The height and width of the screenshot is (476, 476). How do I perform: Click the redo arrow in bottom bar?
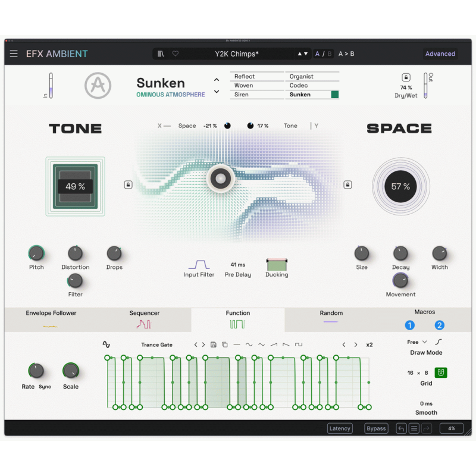[427, 428]
